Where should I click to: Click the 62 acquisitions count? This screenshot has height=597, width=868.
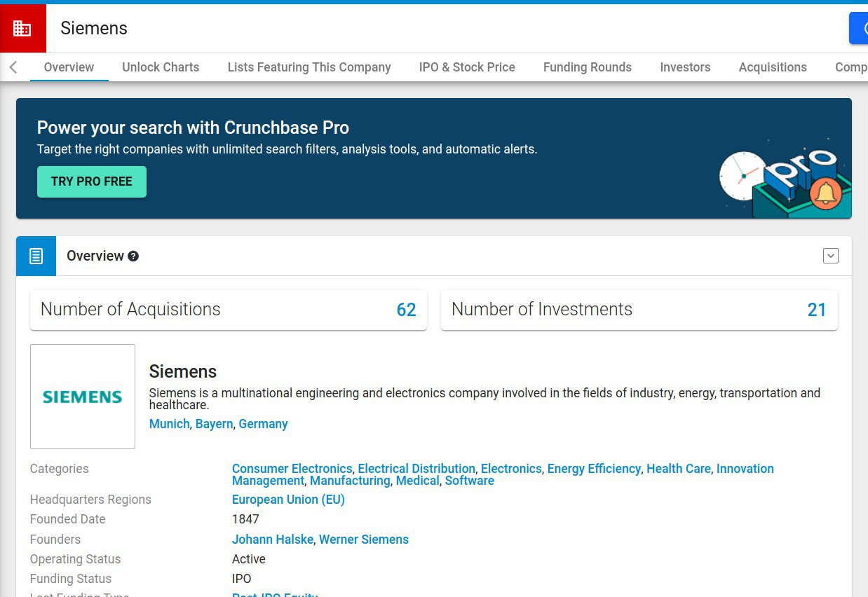point(407,310)
